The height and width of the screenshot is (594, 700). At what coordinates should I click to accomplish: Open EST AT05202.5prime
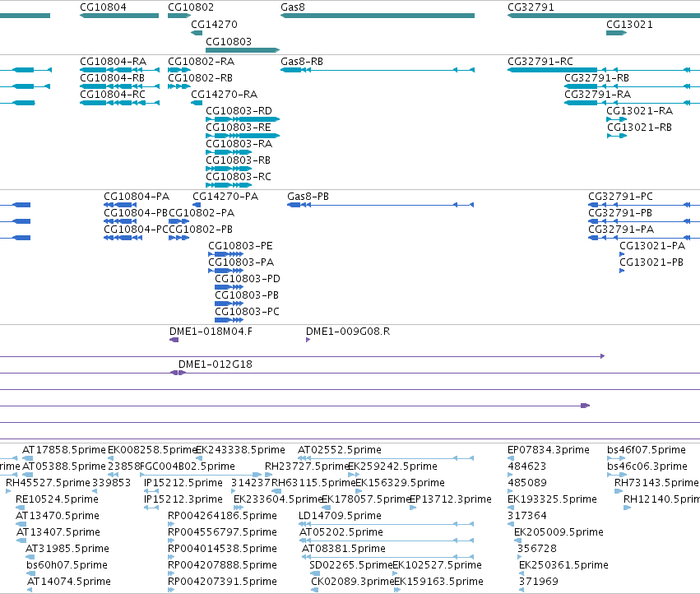click(x=387, y=541)
